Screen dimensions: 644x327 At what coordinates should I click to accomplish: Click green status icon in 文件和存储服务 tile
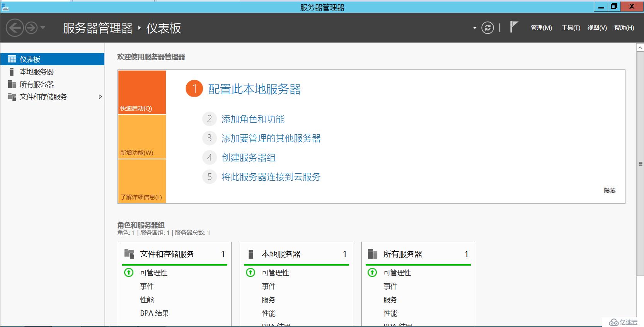(129, 273)
